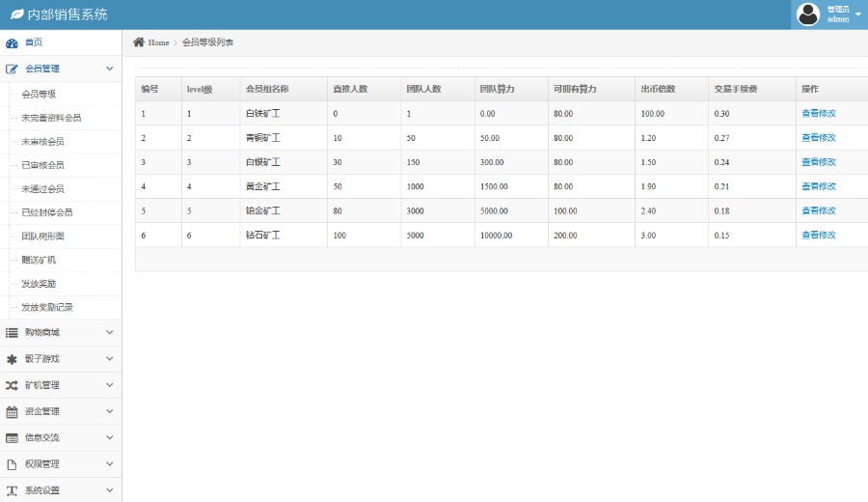Click the admin user avatar icon
Screen dimensions: 868x502
pyautogui.click(x=808, y=14)
